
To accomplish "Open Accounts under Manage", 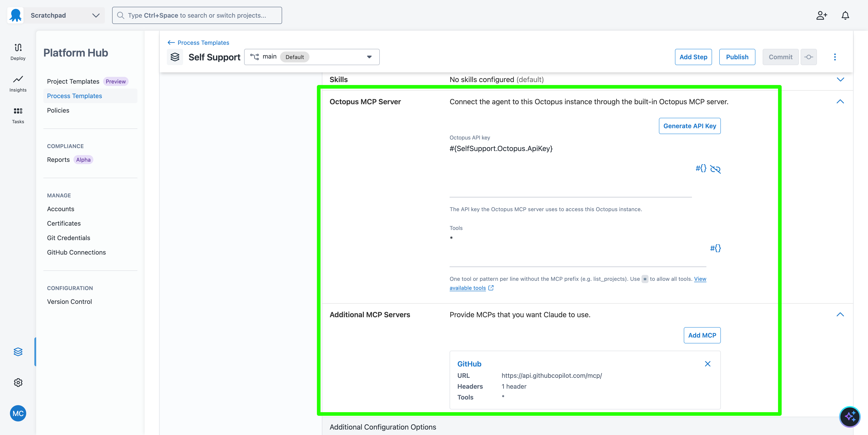I will point(61,209).
